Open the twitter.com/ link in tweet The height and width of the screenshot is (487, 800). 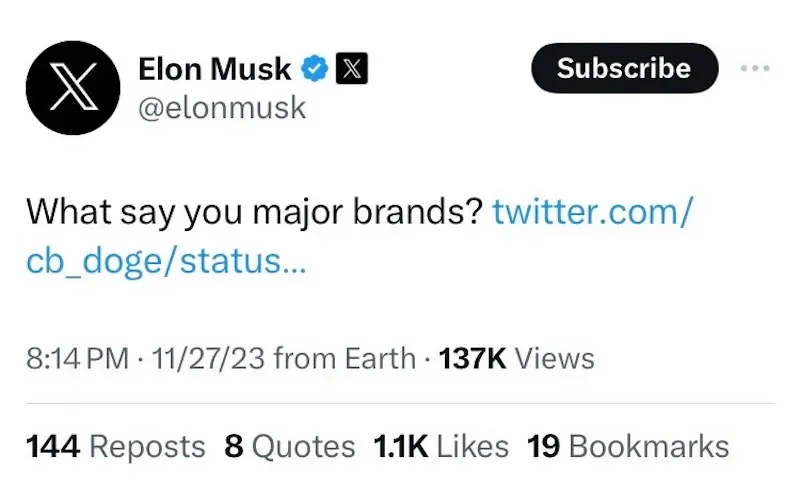point(591,212)
